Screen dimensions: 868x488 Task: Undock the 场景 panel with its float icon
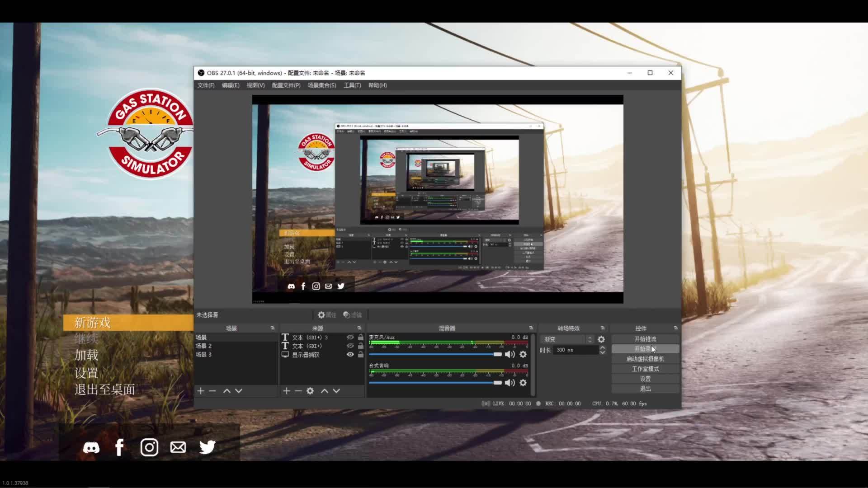pos(273,328)
